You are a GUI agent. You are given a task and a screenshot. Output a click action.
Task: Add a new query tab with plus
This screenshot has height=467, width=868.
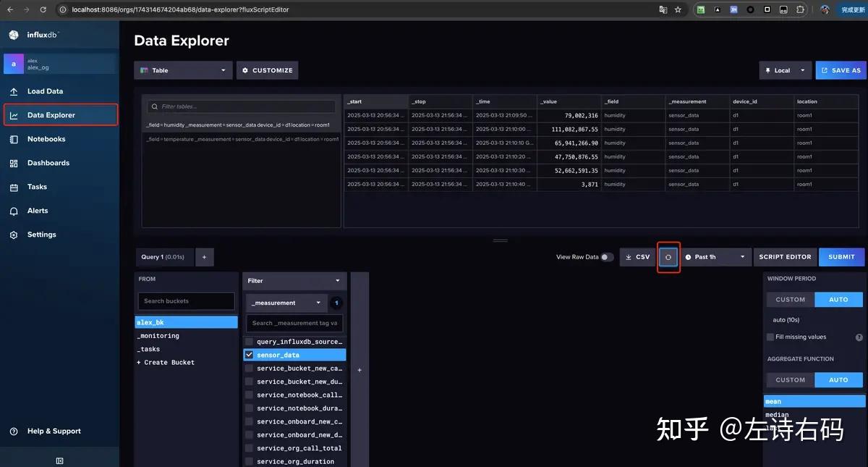tap(204, 257)
